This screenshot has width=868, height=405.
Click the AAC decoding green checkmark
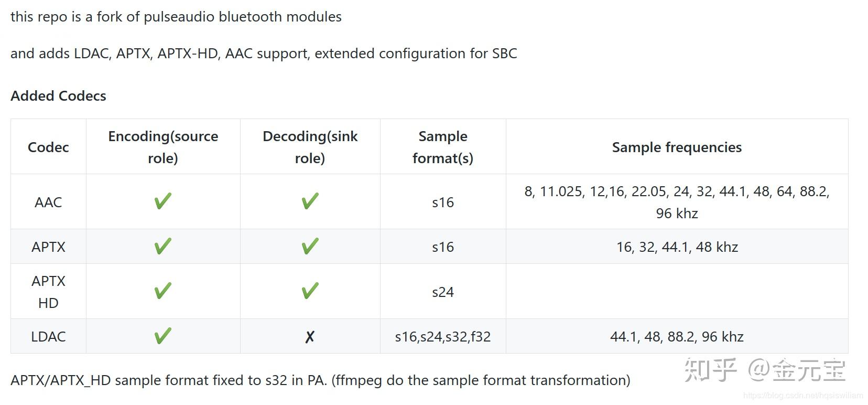coord(310,201)
